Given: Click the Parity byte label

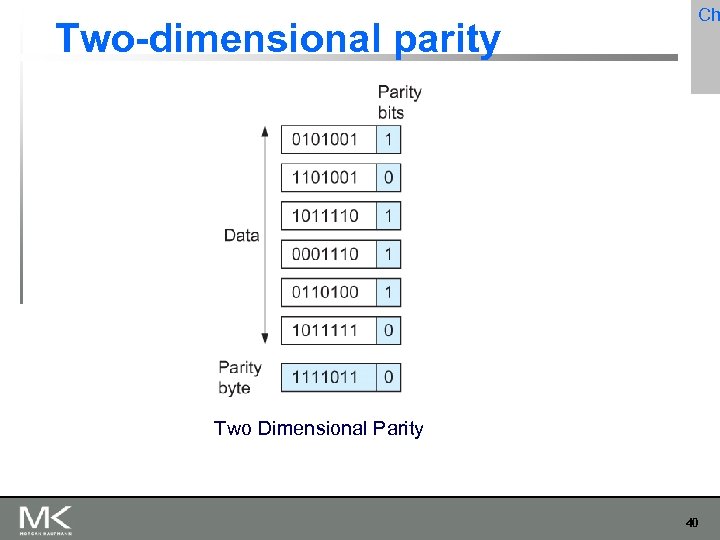Looking at the screenshot, I should (x=240, y=377).
